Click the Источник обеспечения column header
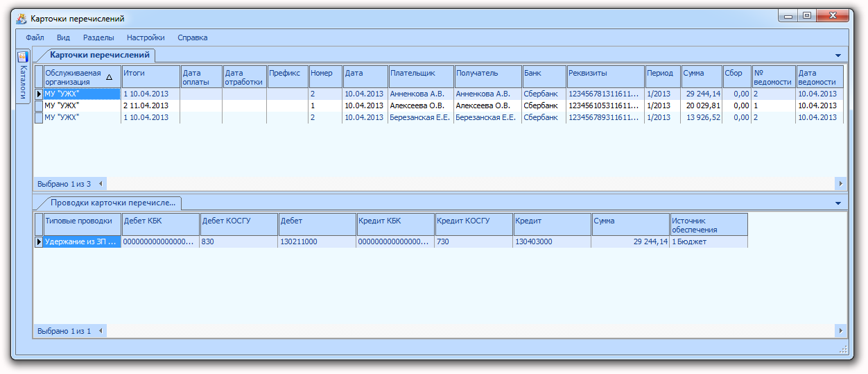The height and width of the screenshot is (374, 868). tap(709, 225)
